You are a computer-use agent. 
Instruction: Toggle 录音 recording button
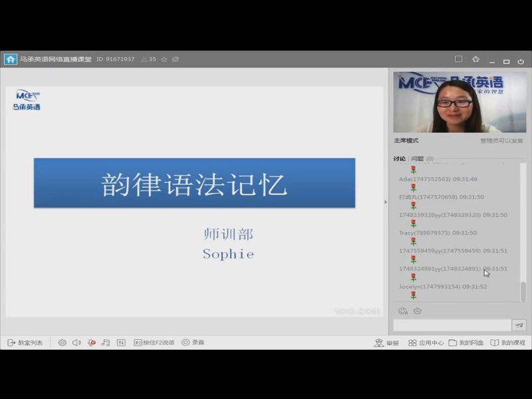pyautogui.click(x=193, y=342)
